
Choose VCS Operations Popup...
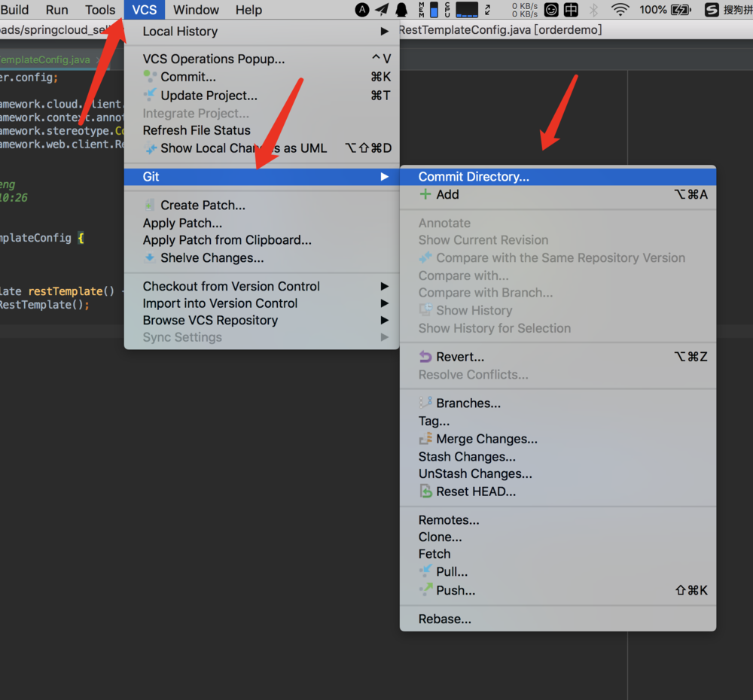tap(262, 59)
